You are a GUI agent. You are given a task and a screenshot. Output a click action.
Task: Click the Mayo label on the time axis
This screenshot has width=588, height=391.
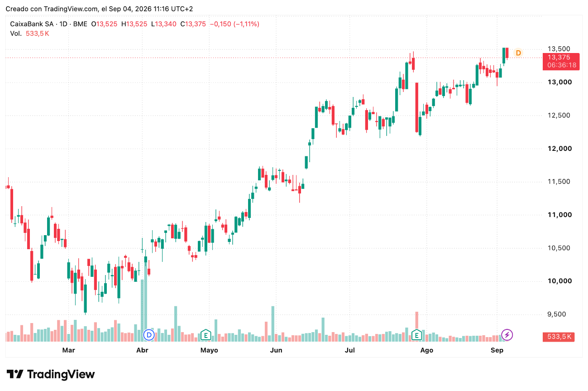click(209, 350)
